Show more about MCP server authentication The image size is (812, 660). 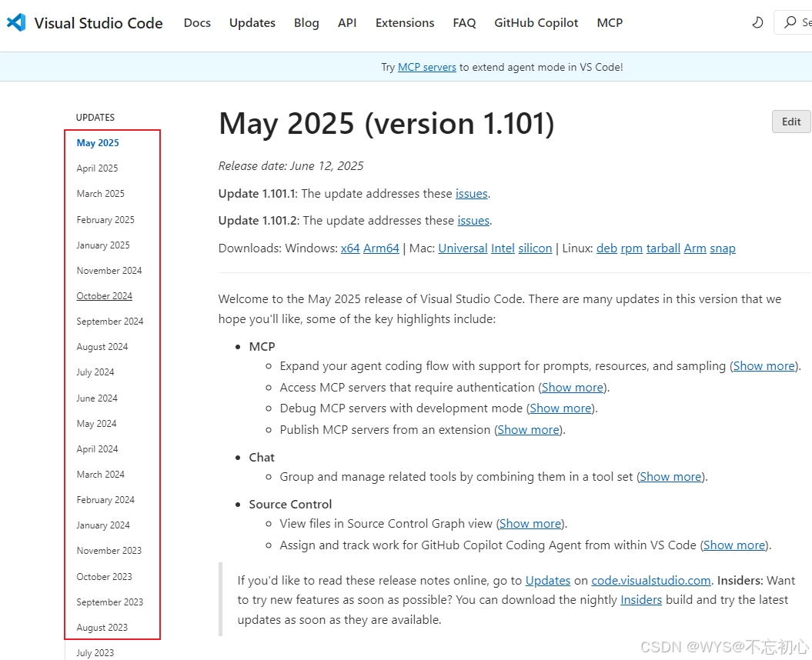pyautogui.click(x=572, y=388)
